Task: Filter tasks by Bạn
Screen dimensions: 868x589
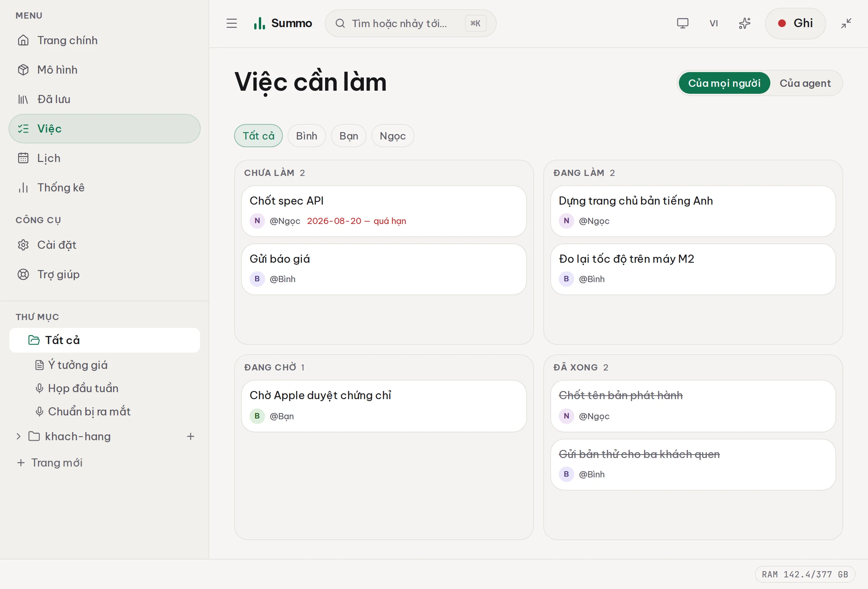Action: (349, 136)
